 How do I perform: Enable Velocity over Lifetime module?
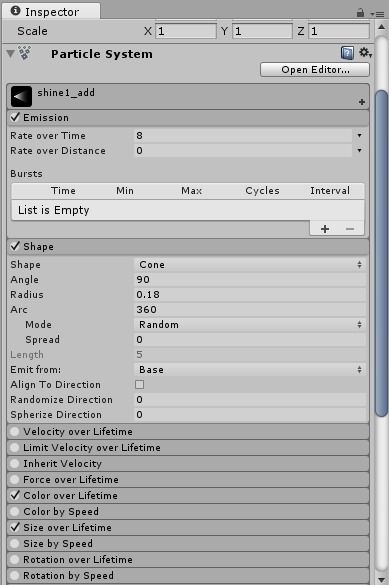click(x=15, y=432)
